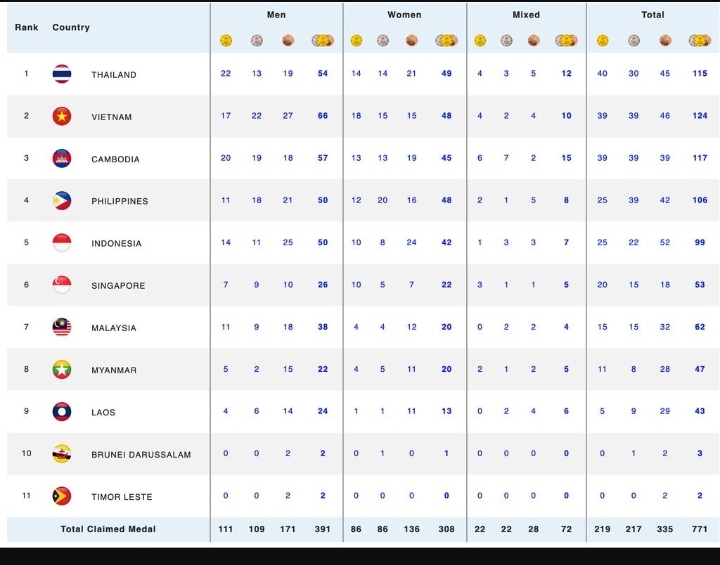Select the Laos flag icon

coord(62,412)
